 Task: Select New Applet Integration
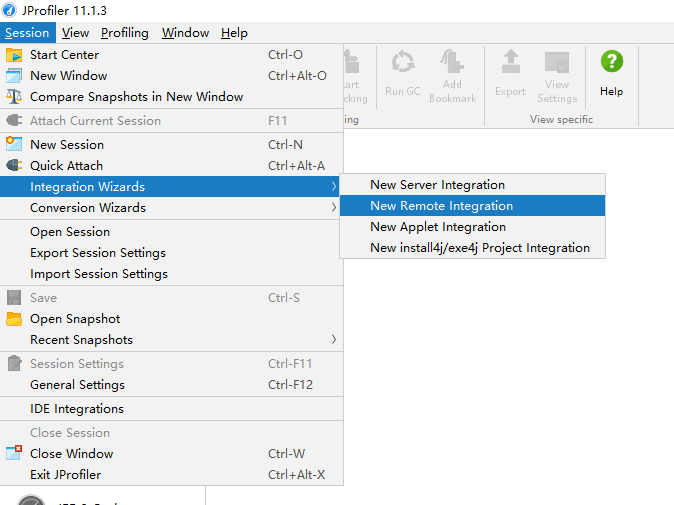(472, 226)
